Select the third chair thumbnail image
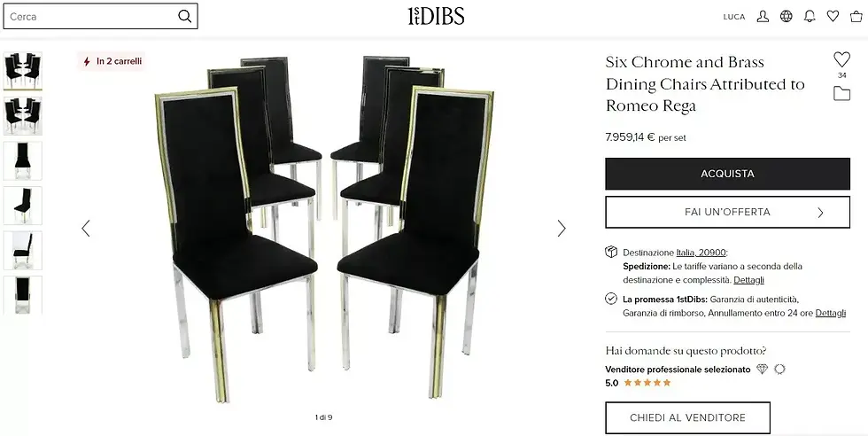This screenshot has height=436, width=868. click(x=23, y=160)
